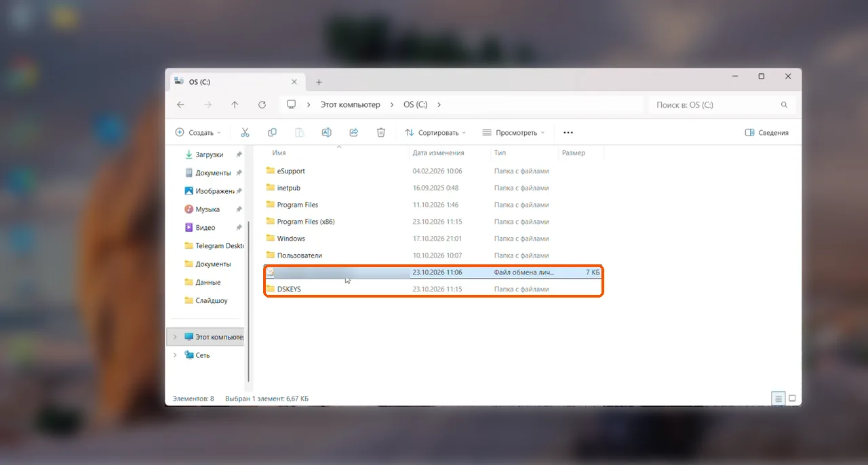Open the three-dots more options menu

(x=568, y=133)
